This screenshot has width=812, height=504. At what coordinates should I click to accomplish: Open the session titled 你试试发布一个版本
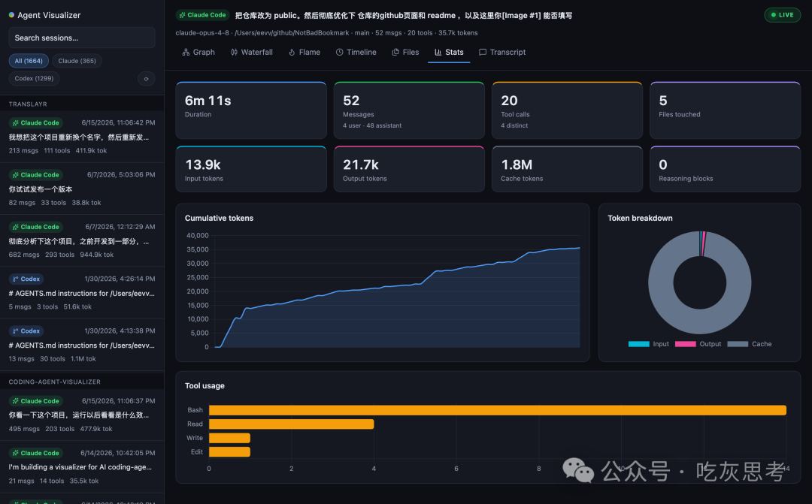tap(82, 189)
